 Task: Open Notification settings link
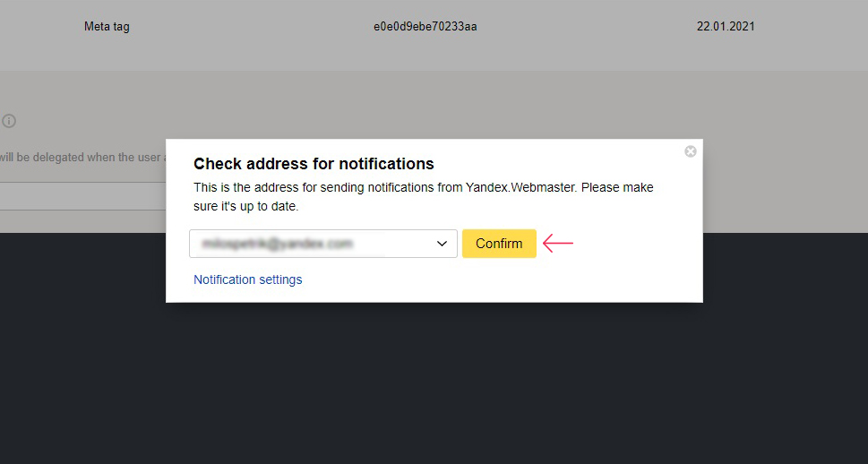click(x=248, y=279)
